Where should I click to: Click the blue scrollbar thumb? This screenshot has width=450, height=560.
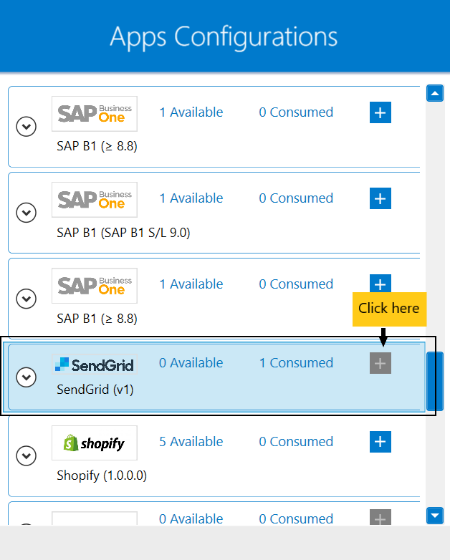pyautogui.click(x=435, y=381)
